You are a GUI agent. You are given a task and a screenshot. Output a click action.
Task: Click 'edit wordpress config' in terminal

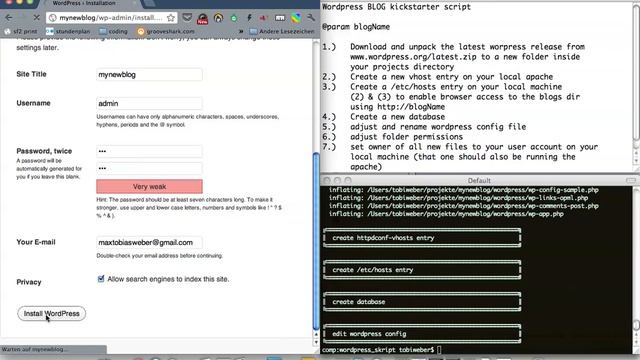(369, 334)
